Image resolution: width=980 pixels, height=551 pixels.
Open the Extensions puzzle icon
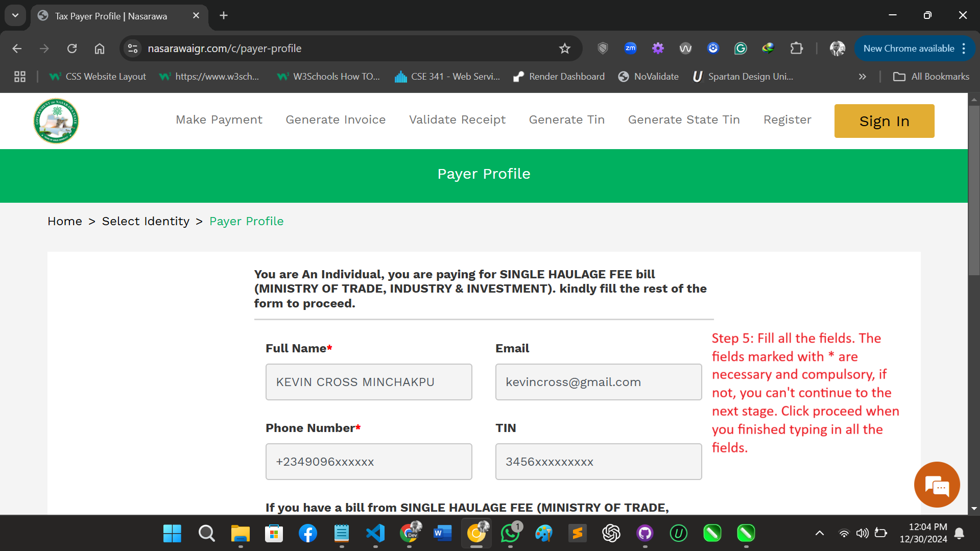click(x=796, y=49)
